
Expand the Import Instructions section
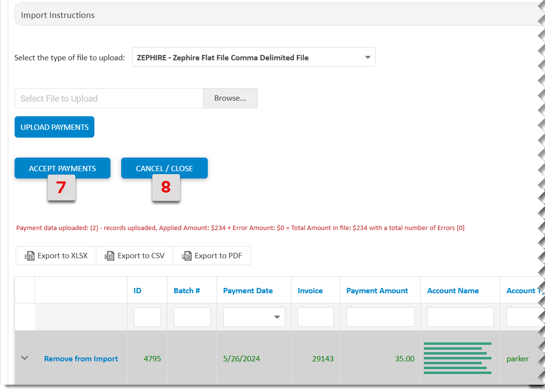click(57, 15)
